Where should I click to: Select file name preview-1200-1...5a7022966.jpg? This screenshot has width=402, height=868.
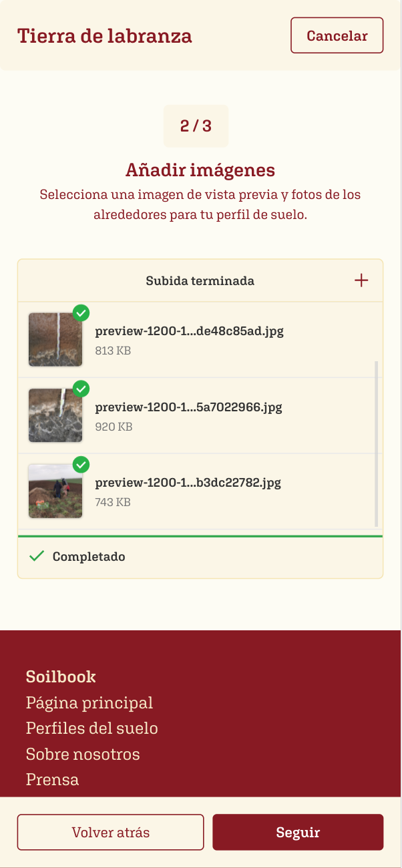188,407
